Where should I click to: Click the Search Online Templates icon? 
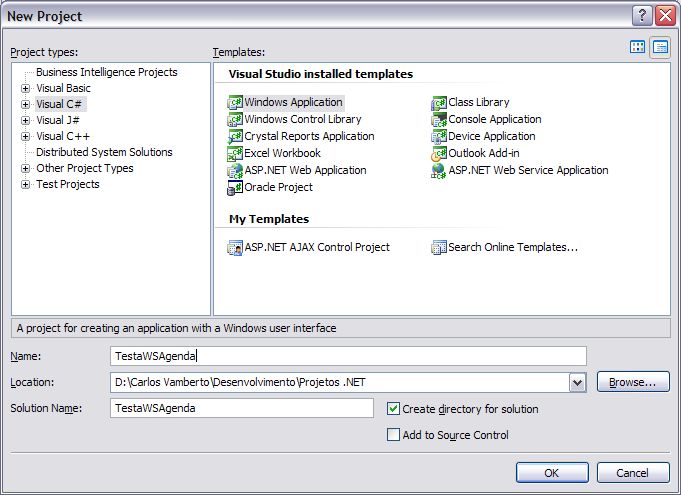(439, 247)
